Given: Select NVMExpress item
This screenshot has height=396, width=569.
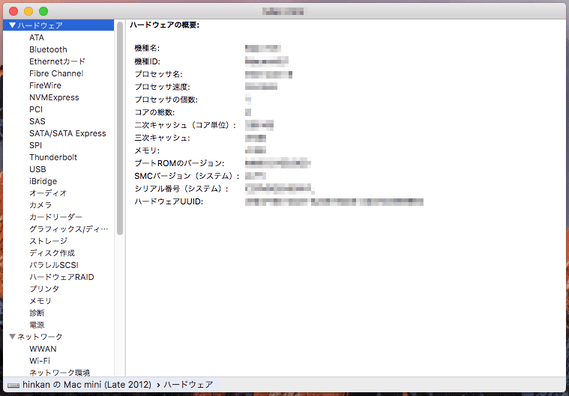Looking at the screenshot, I should pos(54,97).
